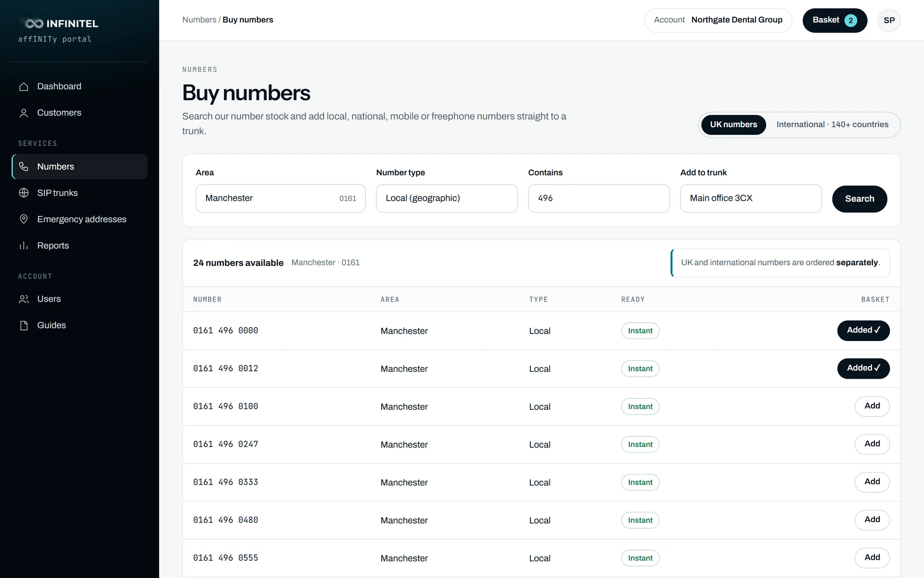Viewport: 924px width, 578px height.
Task: Open the Area Manchester dropdown
Action: click(281, 198)
